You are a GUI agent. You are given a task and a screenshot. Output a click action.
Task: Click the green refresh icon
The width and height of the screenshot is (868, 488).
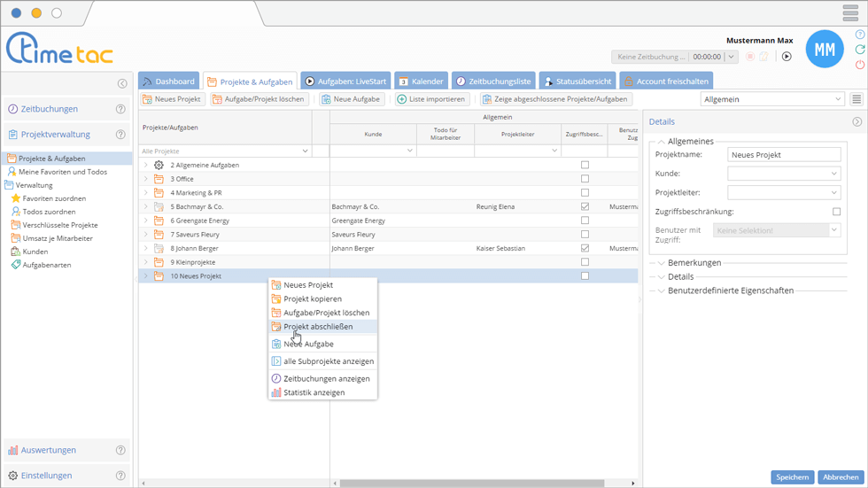tap(859, 50)
